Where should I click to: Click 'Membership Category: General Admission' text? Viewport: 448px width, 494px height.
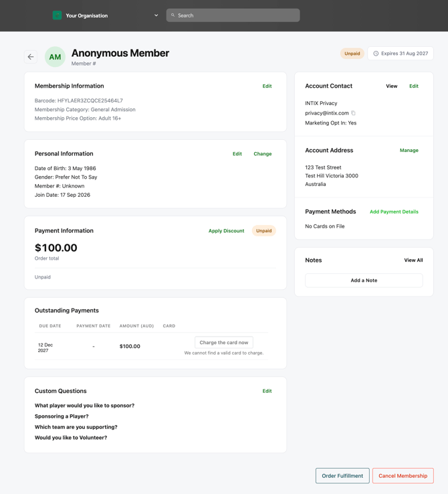(85, 109)
